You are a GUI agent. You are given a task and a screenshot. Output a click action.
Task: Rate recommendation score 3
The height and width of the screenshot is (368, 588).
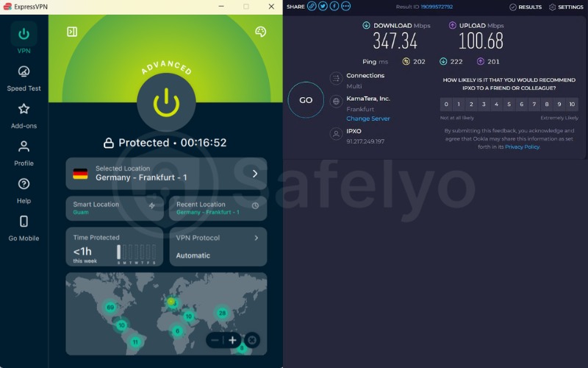point(484,105)
